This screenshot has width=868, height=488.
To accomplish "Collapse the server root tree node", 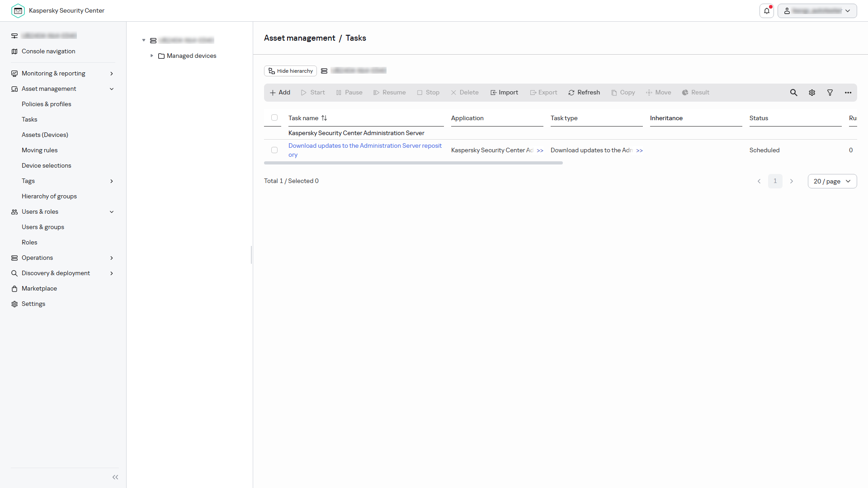I will (144, 40).
